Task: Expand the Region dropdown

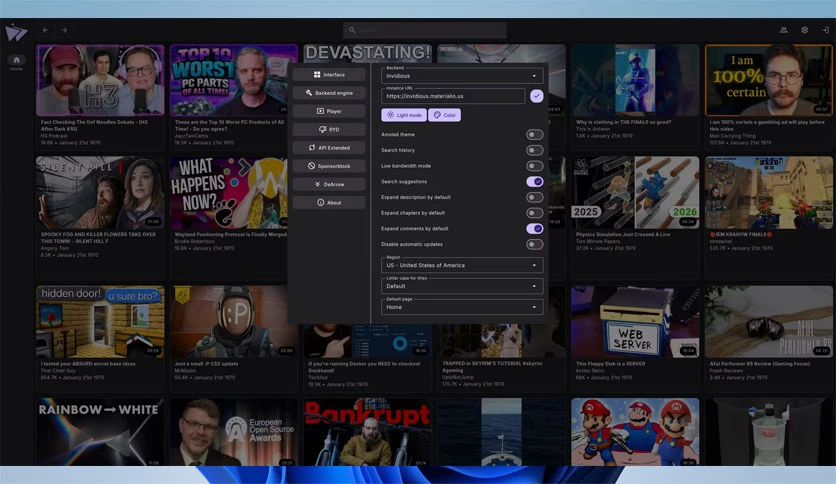Action: click(x=462, y=265)
